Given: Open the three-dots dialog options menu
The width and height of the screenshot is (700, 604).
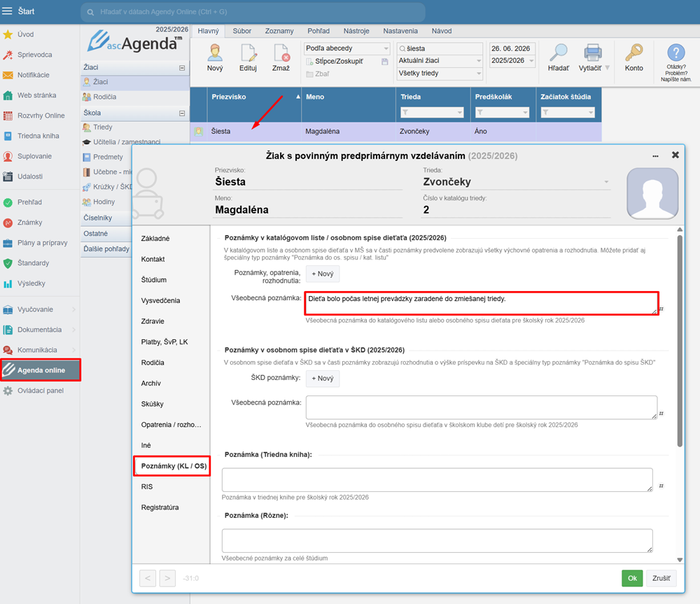Looking at the screenshot, I should coord(655,156).
